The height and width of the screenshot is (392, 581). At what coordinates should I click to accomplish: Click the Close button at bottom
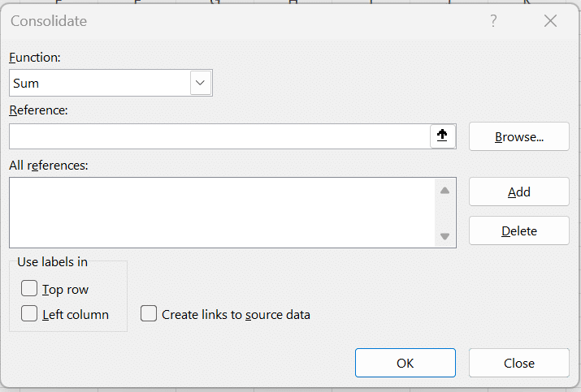[x=518, y=363]
